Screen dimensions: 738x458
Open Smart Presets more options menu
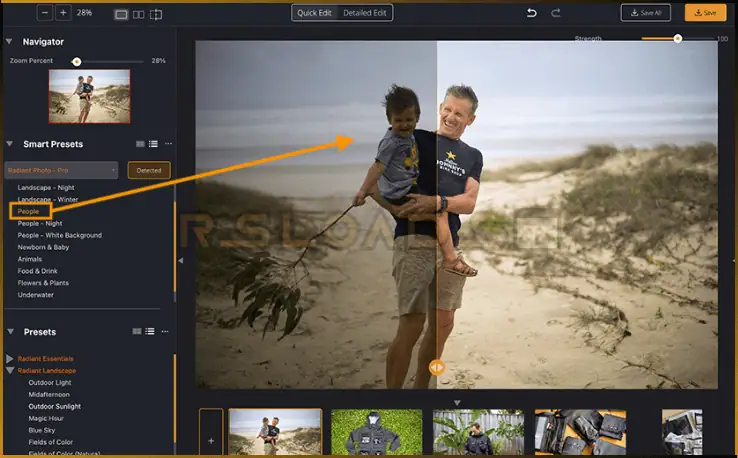168,144
